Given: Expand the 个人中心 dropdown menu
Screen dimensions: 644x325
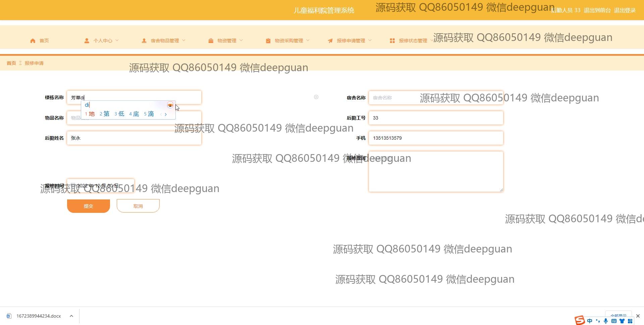Looking at the screenshot, I should tap(103, 41).
